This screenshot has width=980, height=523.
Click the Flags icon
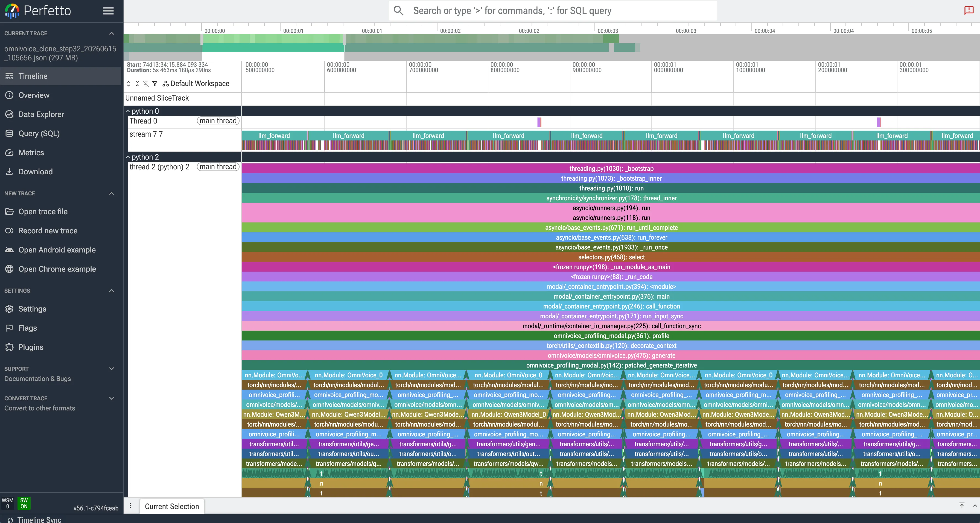click(x=10, y=328)
